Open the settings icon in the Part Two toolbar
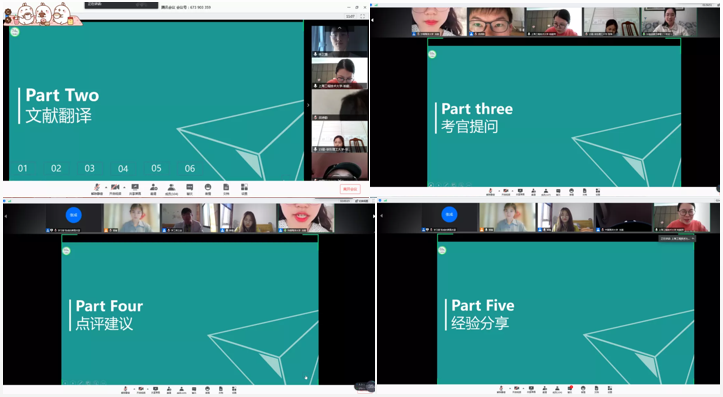This screenshot has height=397, width=723. pyautogui.click(x=244, y=187)
